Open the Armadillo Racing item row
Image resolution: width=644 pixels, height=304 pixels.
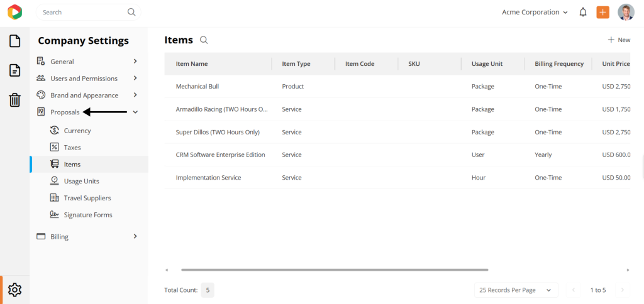(397, 109)
